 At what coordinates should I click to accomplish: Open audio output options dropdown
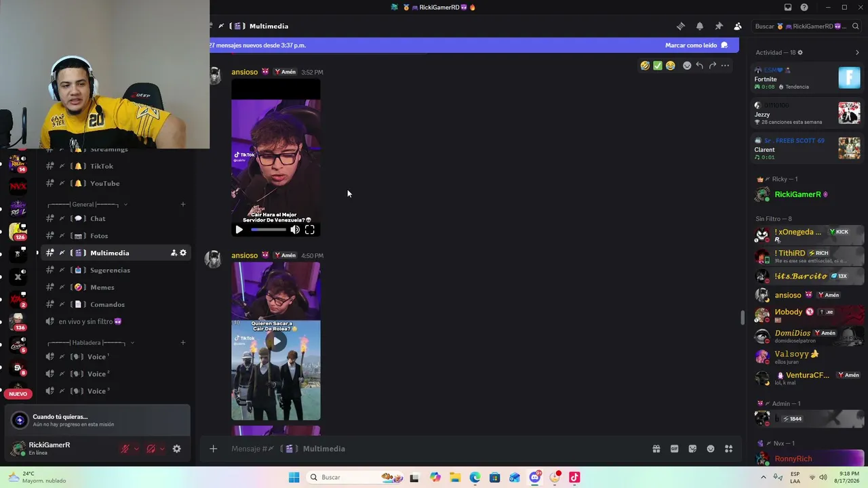click(x=162, y=449)
